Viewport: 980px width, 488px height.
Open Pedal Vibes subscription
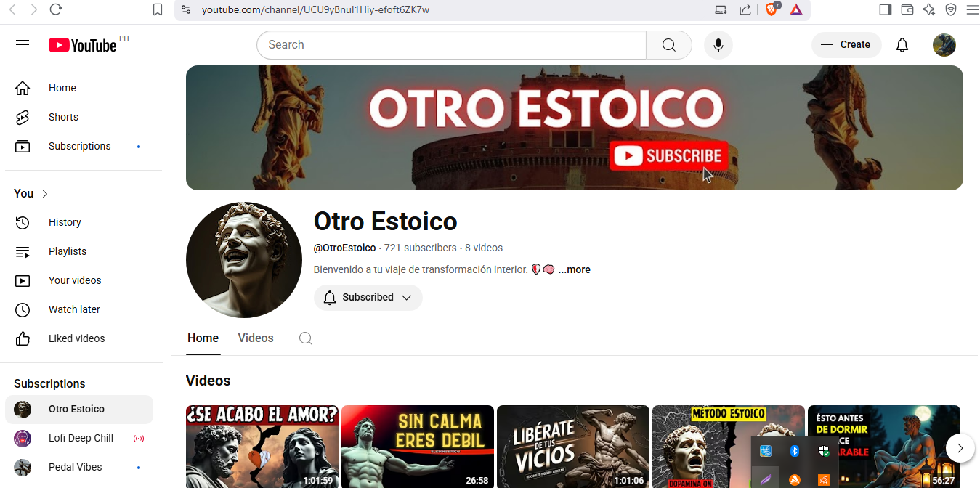click(79, 467)
